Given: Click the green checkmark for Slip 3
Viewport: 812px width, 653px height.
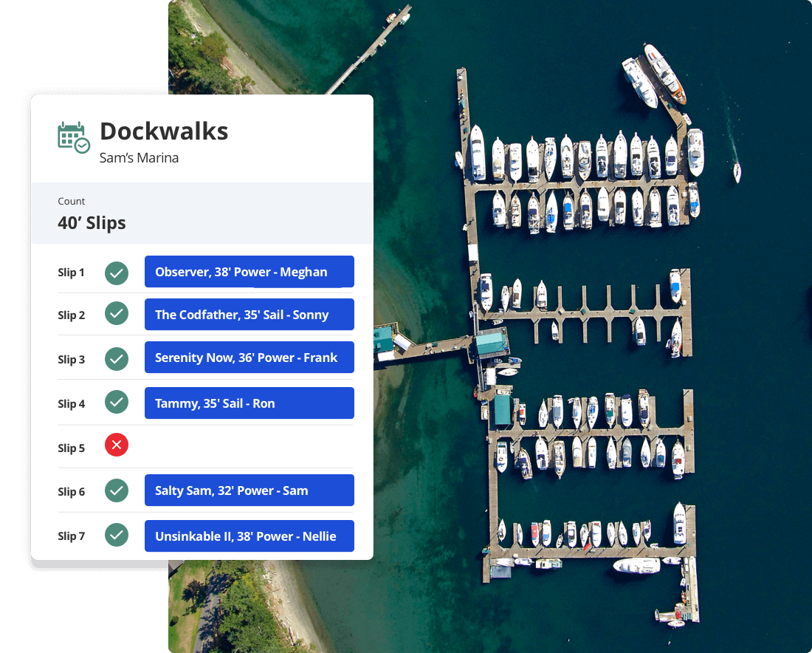Looking at the screenshot, I should click(x=117, y=359).
